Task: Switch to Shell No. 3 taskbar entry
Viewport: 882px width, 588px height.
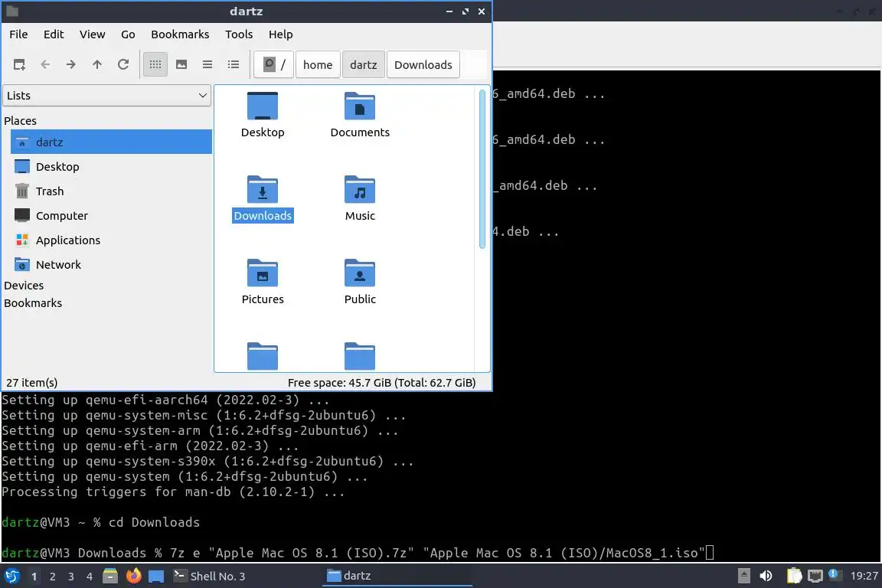Action: [x=245, y=576]
